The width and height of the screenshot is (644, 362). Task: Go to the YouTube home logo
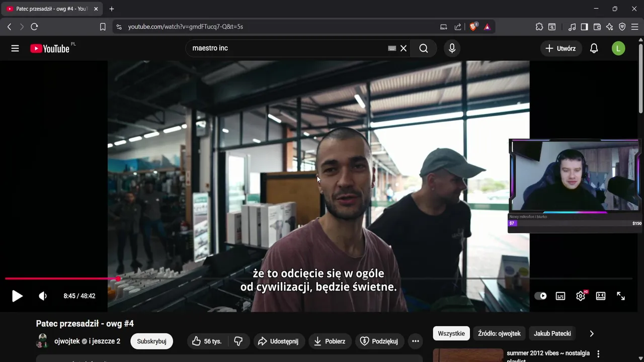[49, 48]
